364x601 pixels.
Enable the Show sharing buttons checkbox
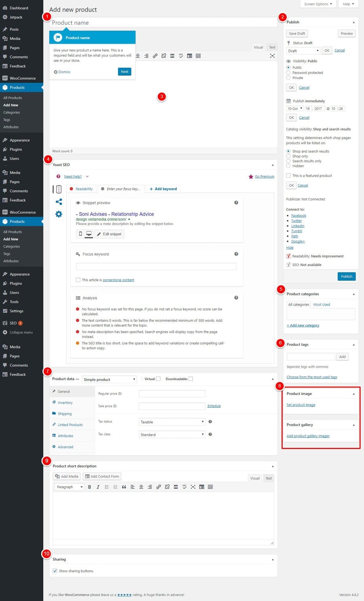tap(55, 571)
